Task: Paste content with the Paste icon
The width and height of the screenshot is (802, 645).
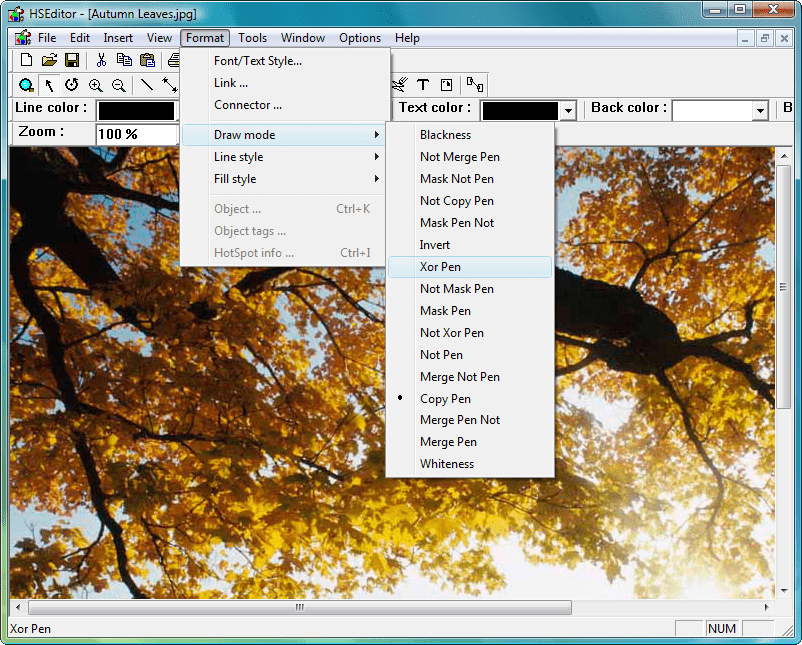Action: [147, 60]
